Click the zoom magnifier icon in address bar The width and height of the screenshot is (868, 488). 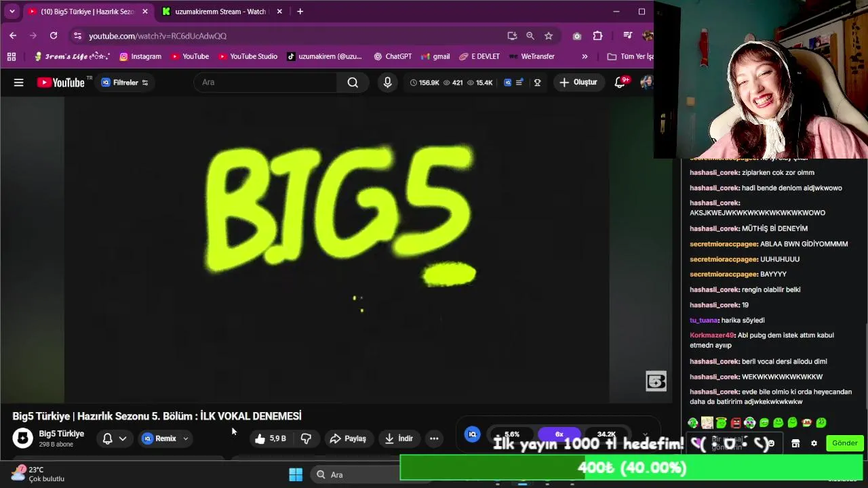(530, 36)
